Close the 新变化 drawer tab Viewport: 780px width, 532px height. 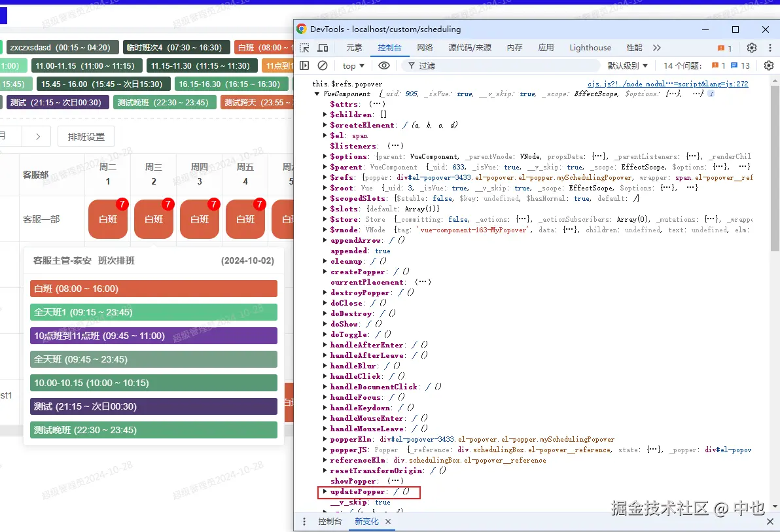pos(388,522)
